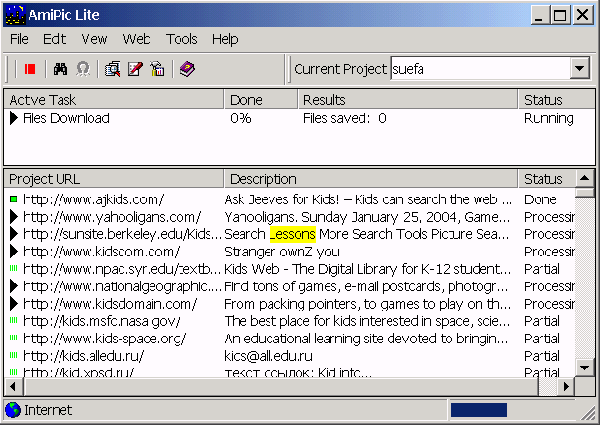Click the arrow icon beside Files Download
600x425 pixels.
coord(14,118)
